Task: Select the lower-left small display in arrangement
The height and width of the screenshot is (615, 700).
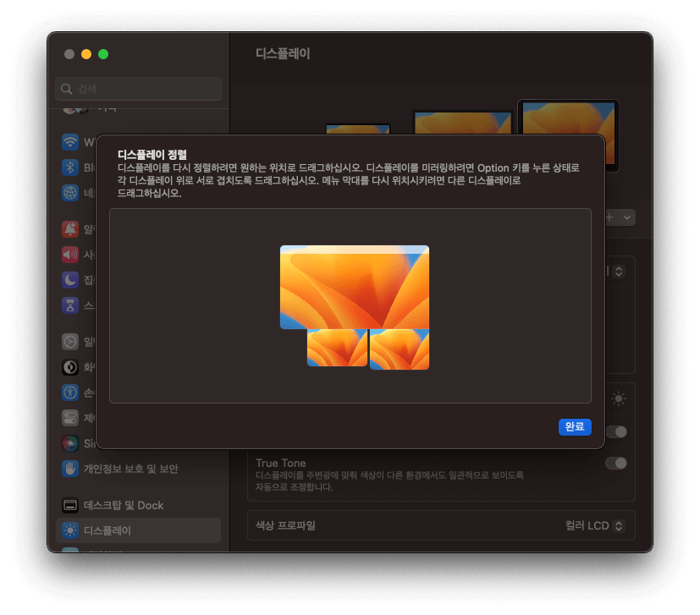Action: click(x=337, y=348)
